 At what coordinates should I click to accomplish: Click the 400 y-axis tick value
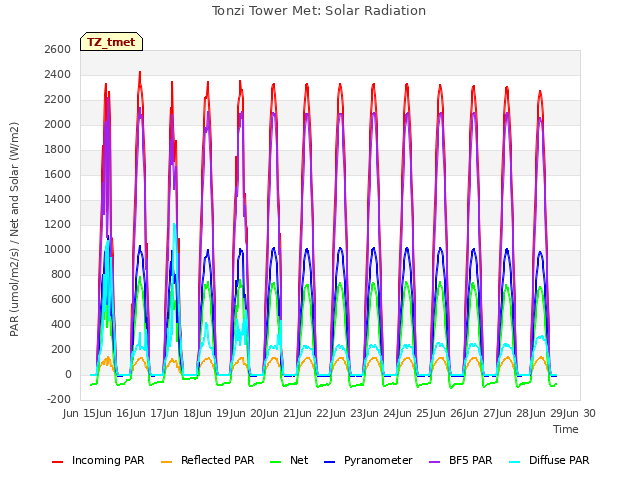(61, 324)
